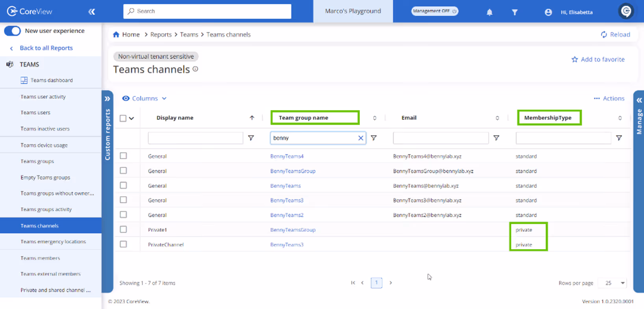Sort by Display name ascending arrow
The height and width of the screenshot is (309, 644).
252,118
